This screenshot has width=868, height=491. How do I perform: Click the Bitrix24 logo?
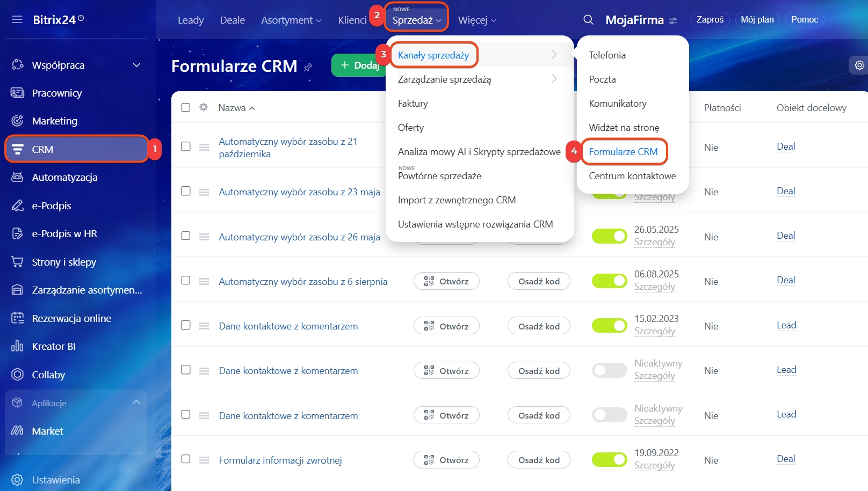59,20
